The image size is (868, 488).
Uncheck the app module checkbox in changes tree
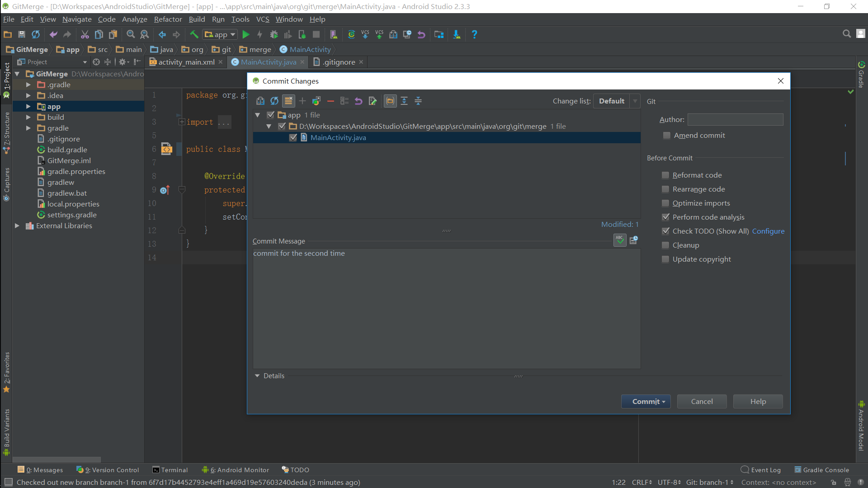(x=271, y=115)
